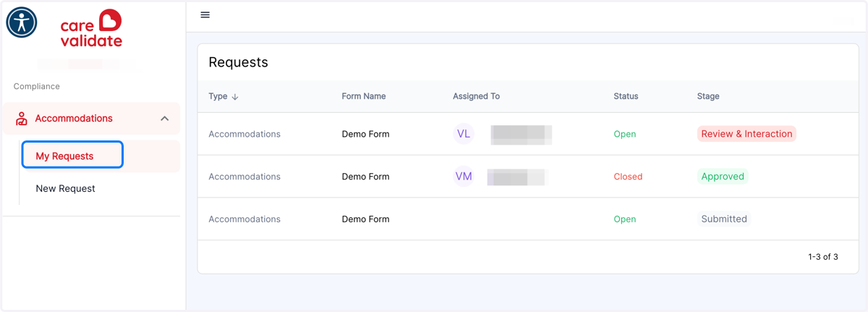
Task: Click the 1-3 of 3 pagination text
Action: click(823, 257)
